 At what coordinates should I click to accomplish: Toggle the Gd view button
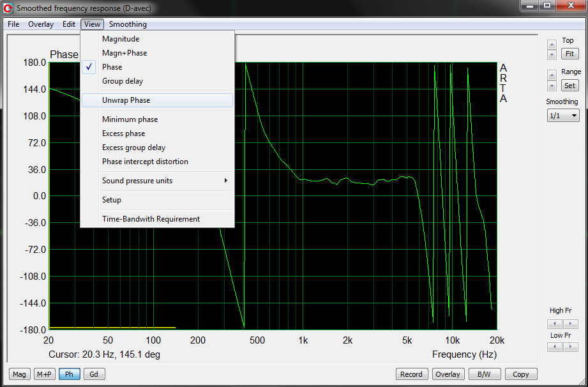[x=94, y=374]
